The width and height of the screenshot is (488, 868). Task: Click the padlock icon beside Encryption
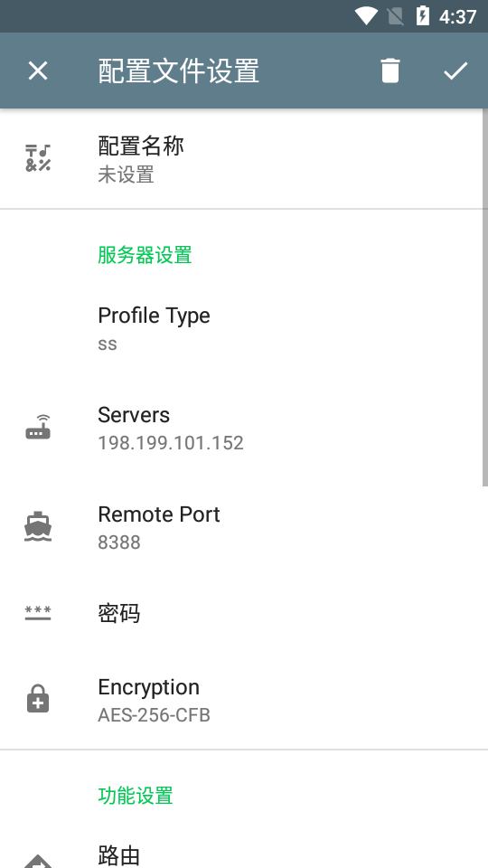pyautogui.click(x=38, y=699)
